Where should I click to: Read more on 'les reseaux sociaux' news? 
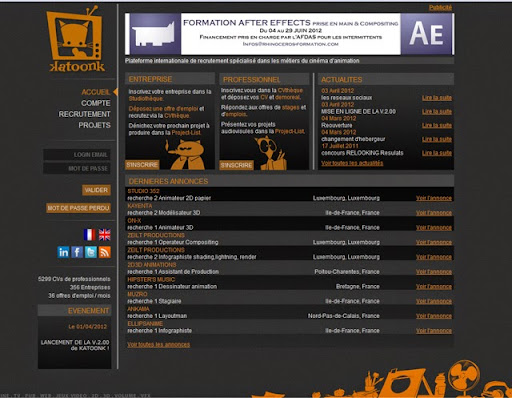click(437, 98)
